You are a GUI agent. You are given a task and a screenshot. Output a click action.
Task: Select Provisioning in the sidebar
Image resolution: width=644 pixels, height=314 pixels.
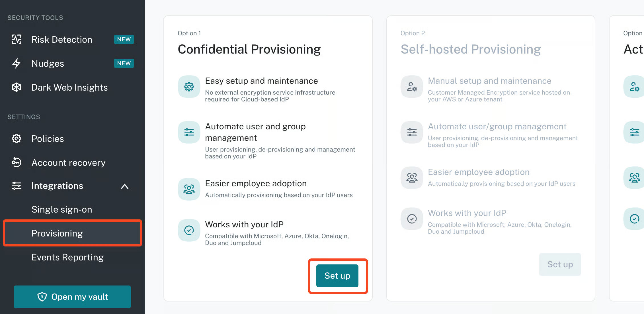click(x=57, y=233)
